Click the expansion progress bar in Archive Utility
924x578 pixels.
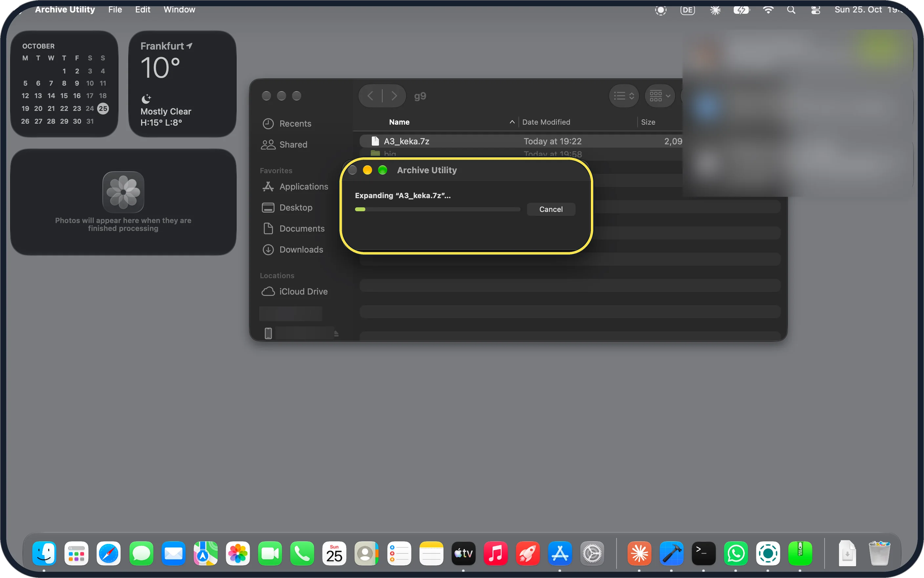coord(437,209)
